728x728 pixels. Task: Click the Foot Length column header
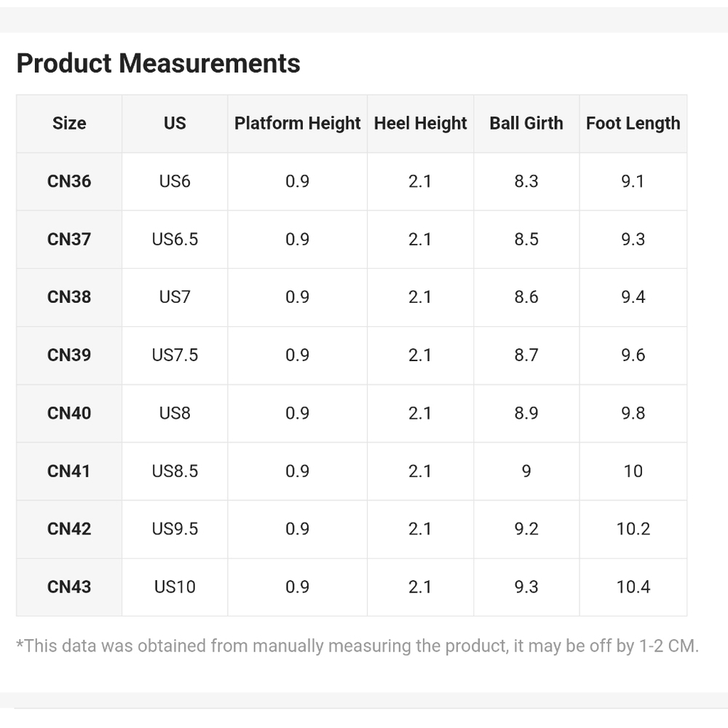633,124
